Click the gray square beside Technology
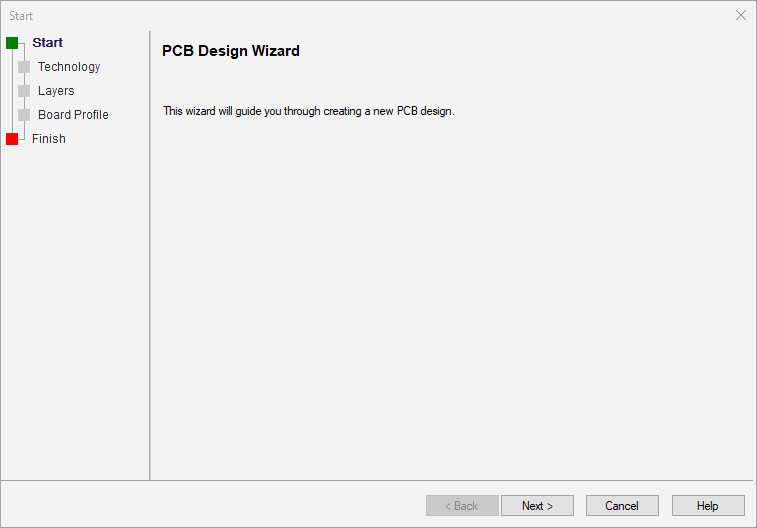 pos(24,67)
